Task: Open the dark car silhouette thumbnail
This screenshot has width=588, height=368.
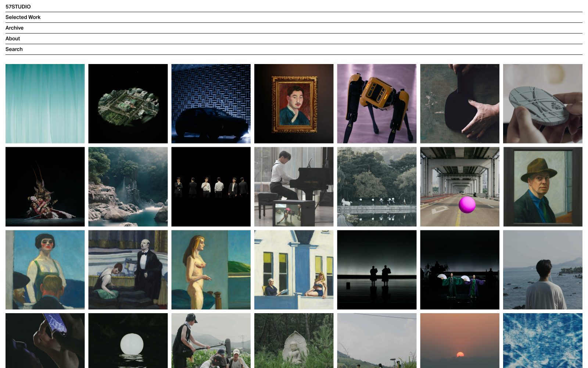Action: [x=211, y=103]
